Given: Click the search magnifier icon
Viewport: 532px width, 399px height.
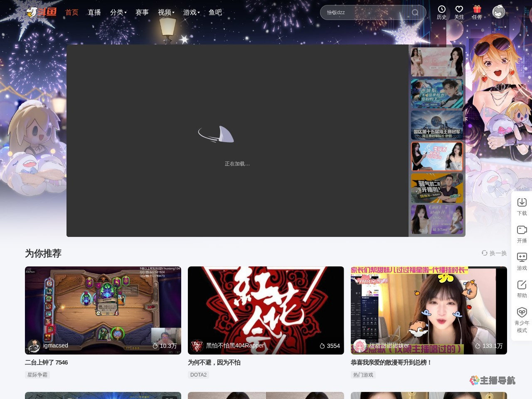Looking at the screenshot, I should pos(415,12).
